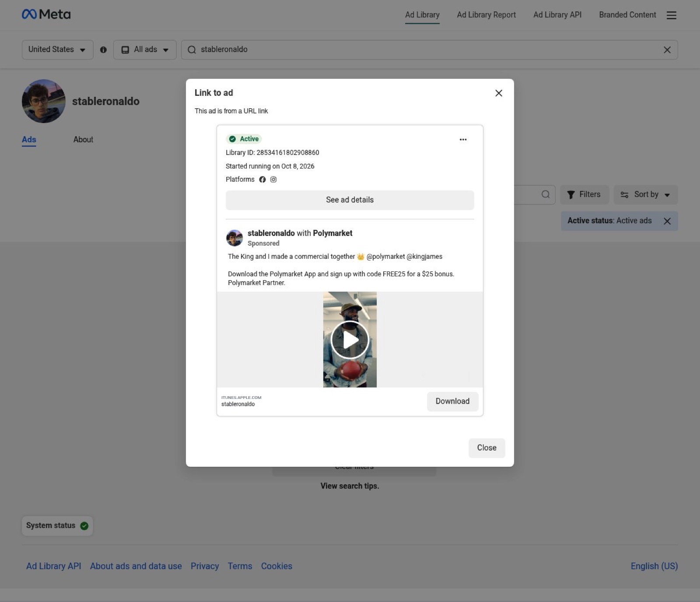Open footer Ad Library API link

click(x=54, y=566)
